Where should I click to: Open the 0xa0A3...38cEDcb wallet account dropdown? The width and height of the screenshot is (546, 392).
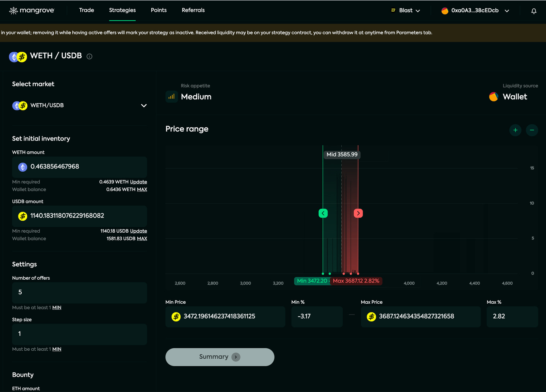[x=475, y=11]
